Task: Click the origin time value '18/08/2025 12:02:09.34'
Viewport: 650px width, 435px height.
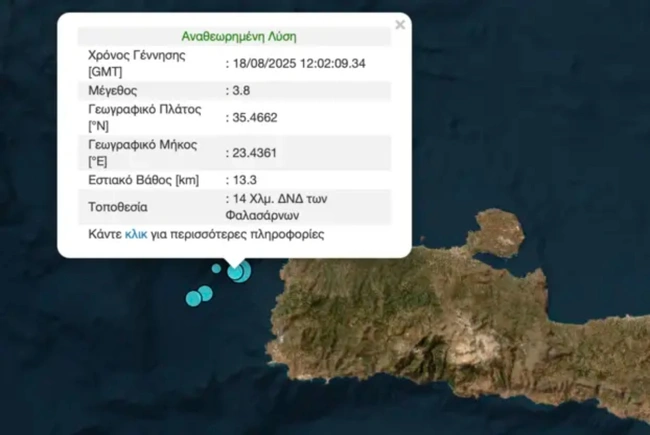Action: coord(299,63)
